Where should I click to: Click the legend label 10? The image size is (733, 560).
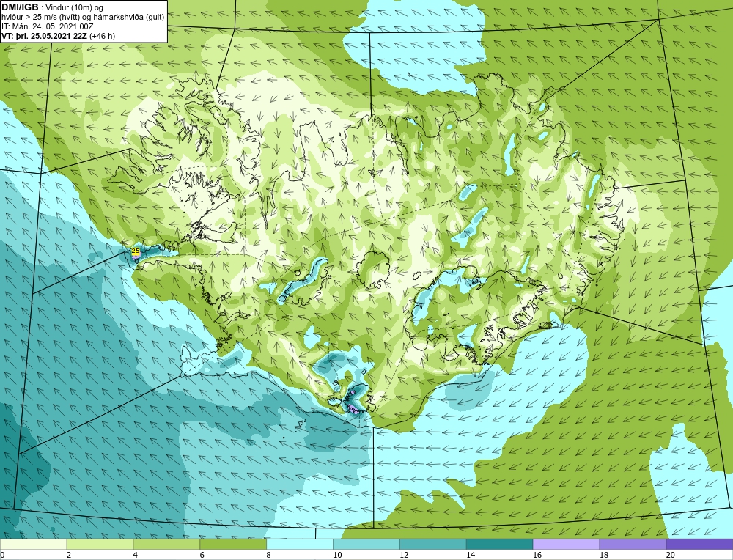point(337,556)
